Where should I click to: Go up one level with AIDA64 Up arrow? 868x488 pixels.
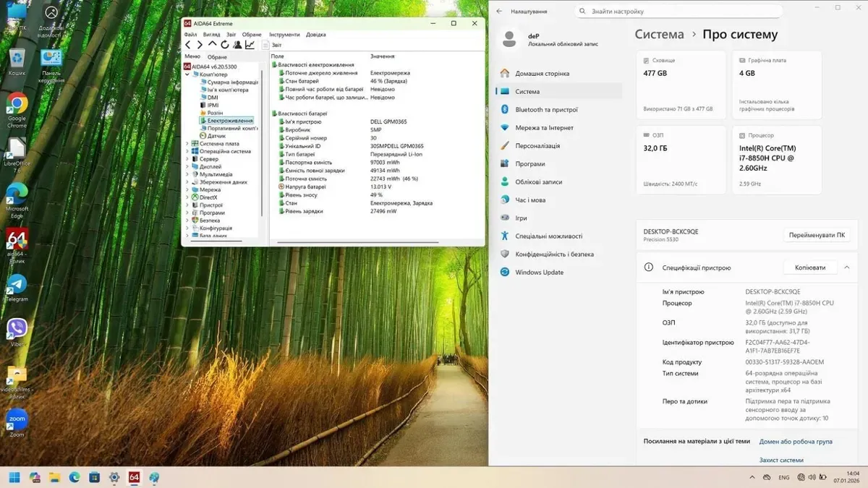click(x=213, y=45)
